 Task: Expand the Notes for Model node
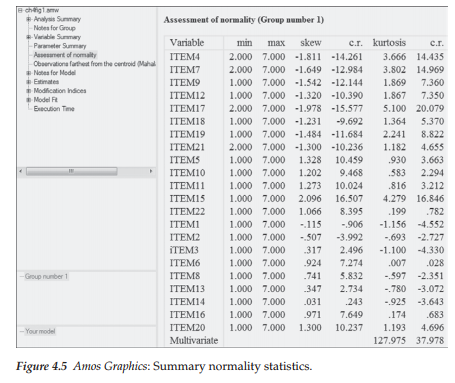click(29, 73)
